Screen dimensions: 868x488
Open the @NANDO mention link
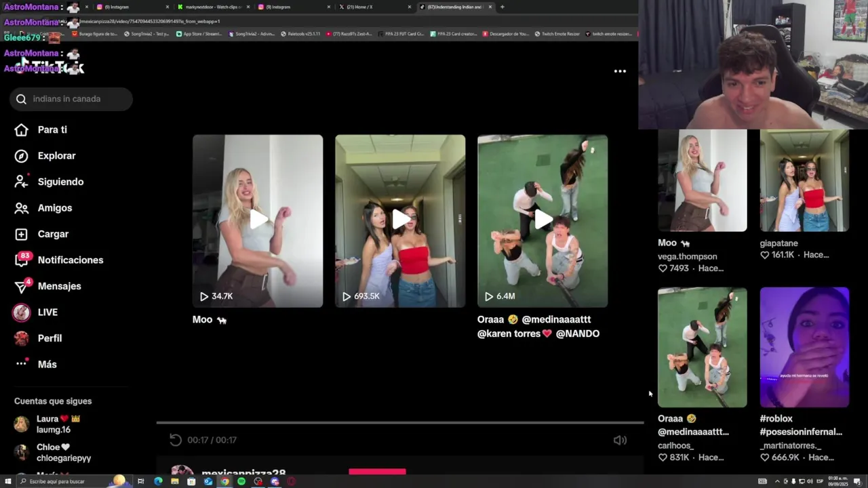coord(578,333)
